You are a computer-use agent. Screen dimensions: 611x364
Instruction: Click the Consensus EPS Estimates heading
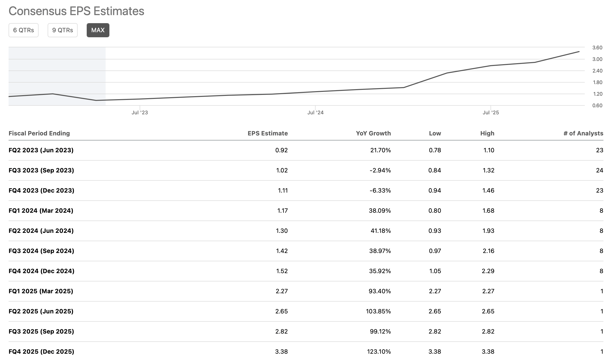76,11
